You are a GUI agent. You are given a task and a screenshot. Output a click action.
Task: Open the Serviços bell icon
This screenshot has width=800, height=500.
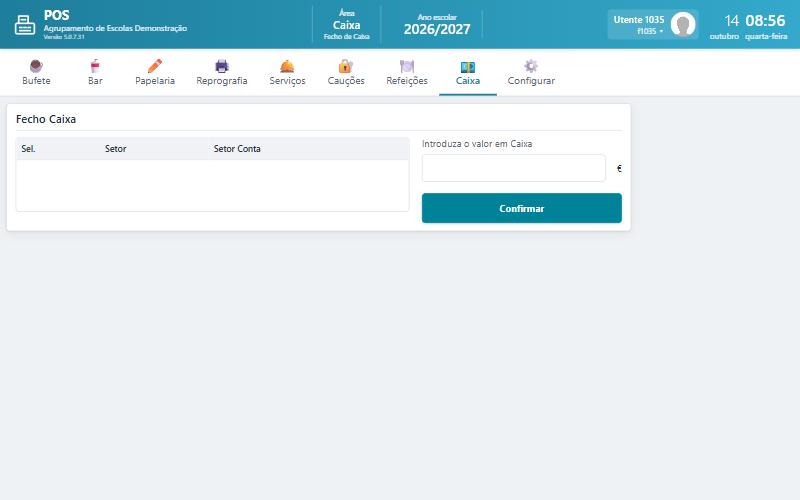point(287,66)
